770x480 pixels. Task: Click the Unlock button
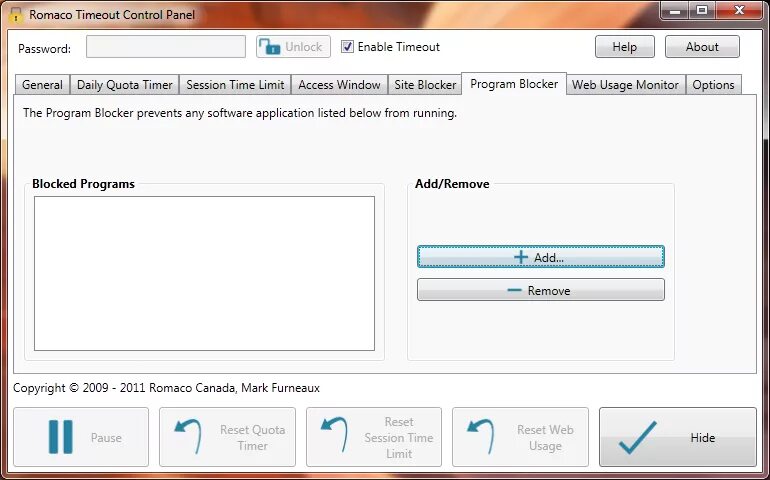tap(293, 47)
